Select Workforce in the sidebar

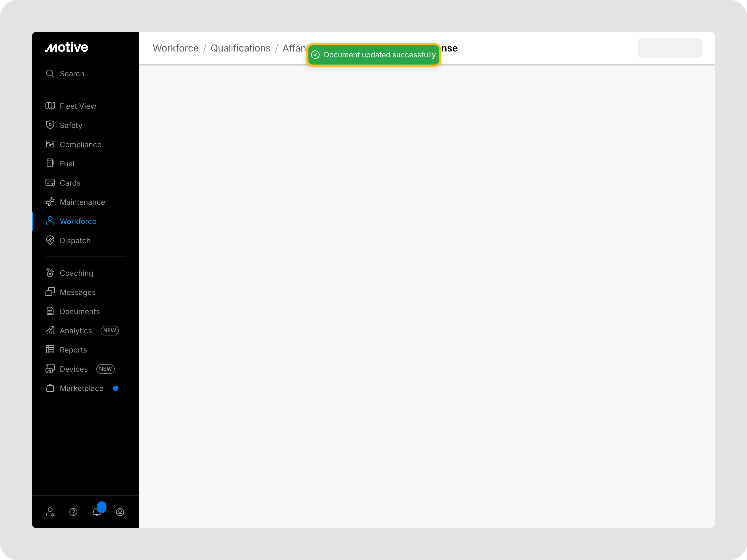click(78, 221)
